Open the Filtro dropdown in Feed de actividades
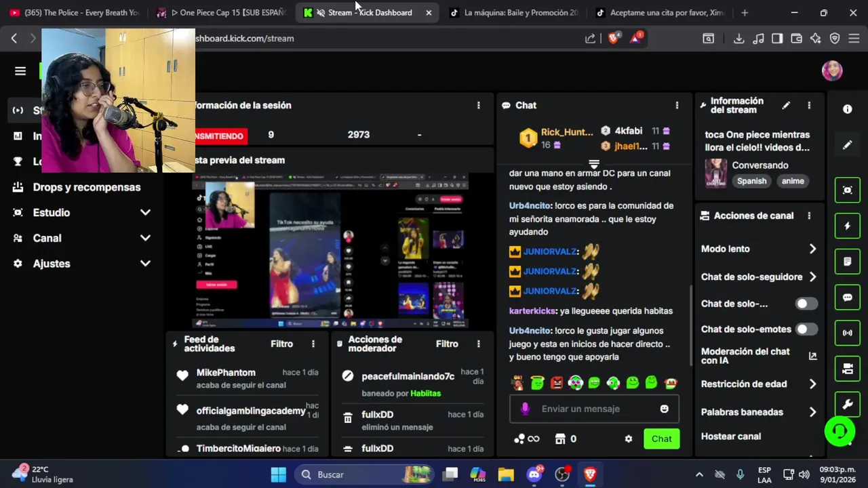This screenshot has height=488, width=868. pyautogui.click(x=281, y=344)
